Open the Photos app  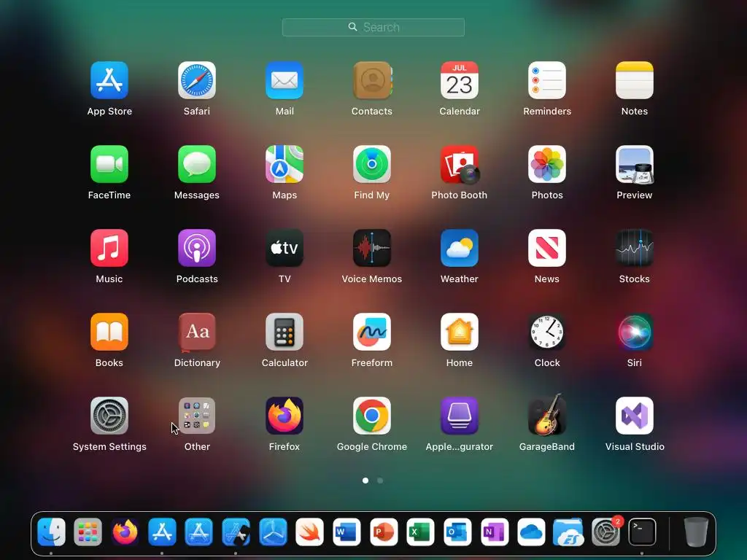tap(547, 164)
